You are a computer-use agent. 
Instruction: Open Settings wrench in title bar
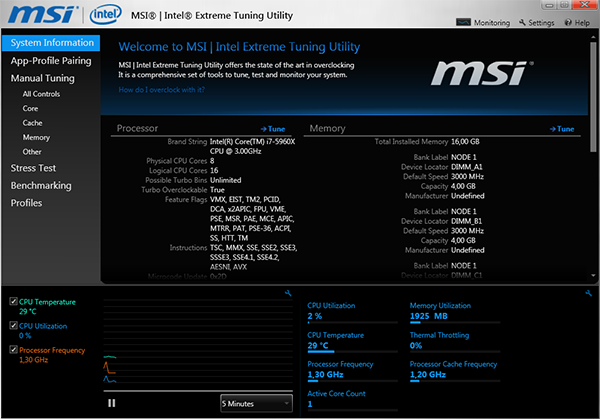coord(522,22)
